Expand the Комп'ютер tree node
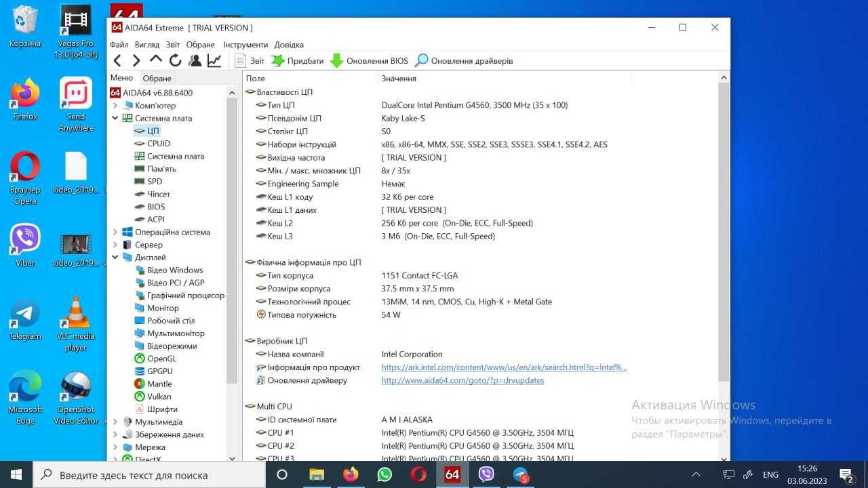The width and height of the screenshot is (868, 488). click(115, 106)
